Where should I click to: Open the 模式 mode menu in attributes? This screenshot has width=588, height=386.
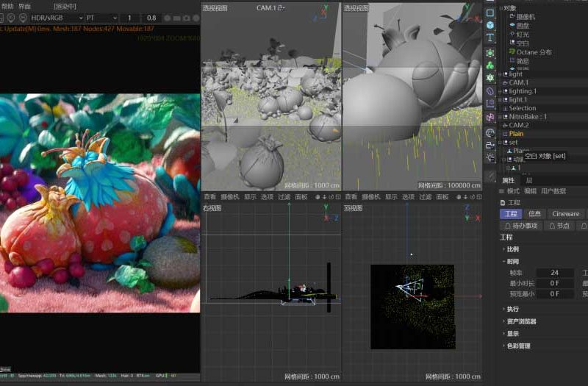513,191
